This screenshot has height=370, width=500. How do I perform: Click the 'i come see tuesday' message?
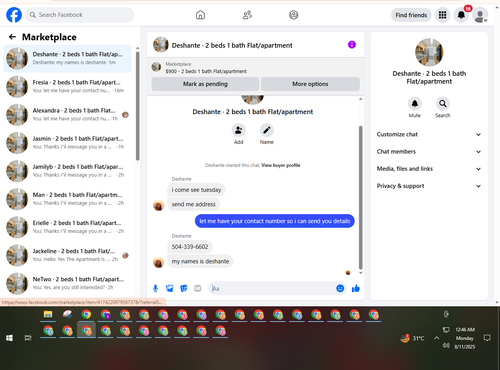pyautogui.click(x=196, y=190)
